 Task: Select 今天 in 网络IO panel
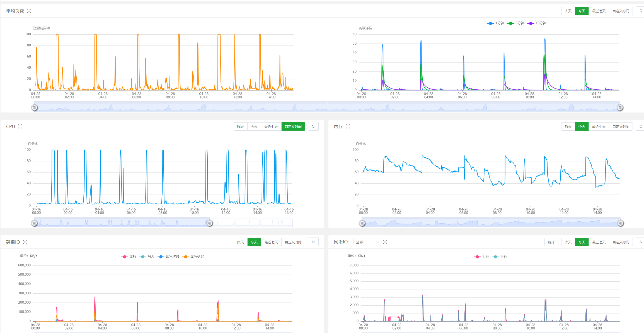point(582,242)
